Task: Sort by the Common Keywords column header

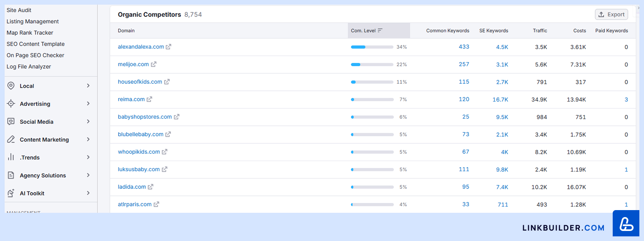Action: (448, 31)
